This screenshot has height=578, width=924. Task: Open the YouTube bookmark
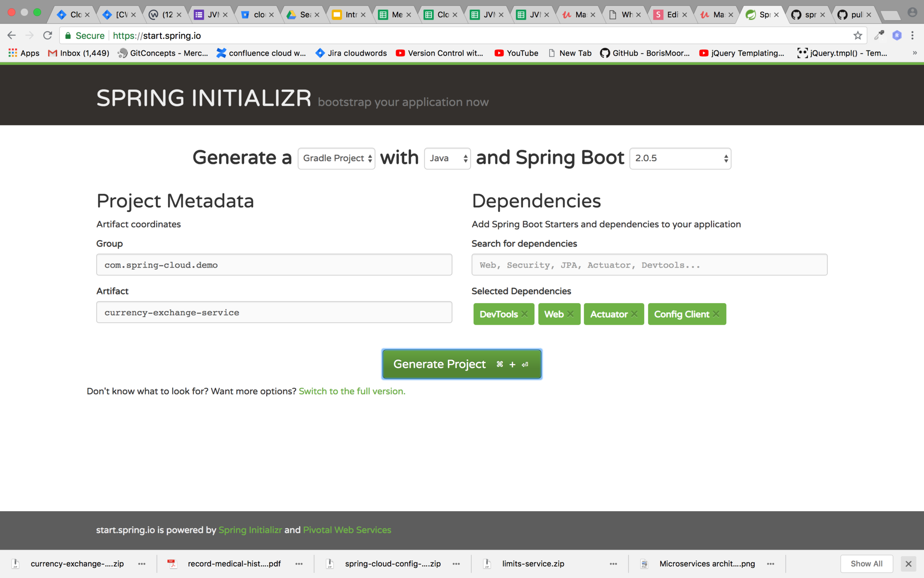click(516, 53)
